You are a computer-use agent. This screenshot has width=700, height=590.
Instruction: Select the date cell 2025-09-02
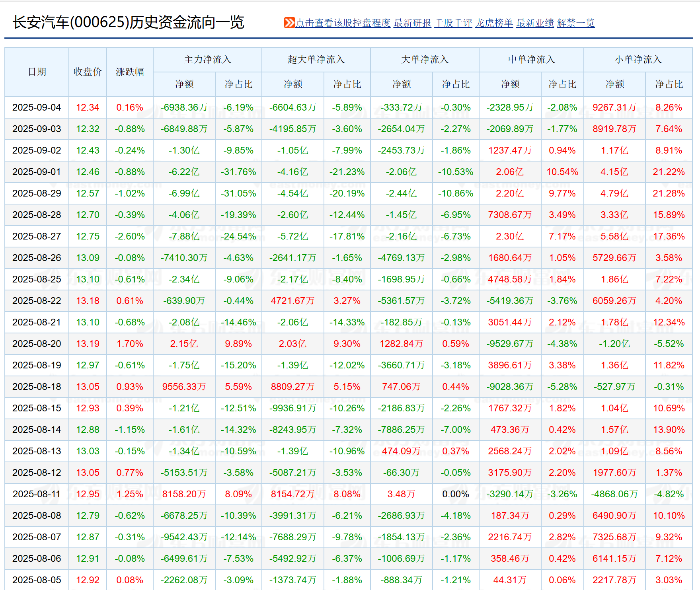coord(37,150)
